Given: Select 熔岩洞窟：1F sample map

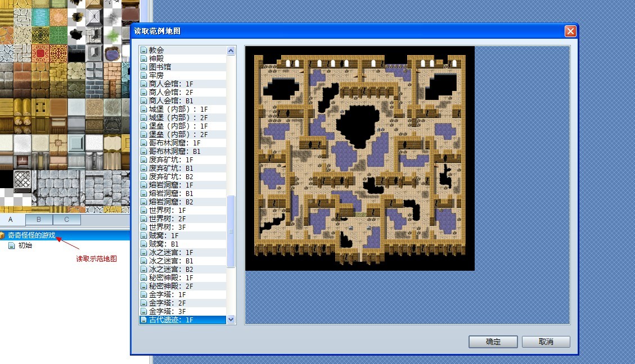Looking at the screenshot, I should coord(183,185).
